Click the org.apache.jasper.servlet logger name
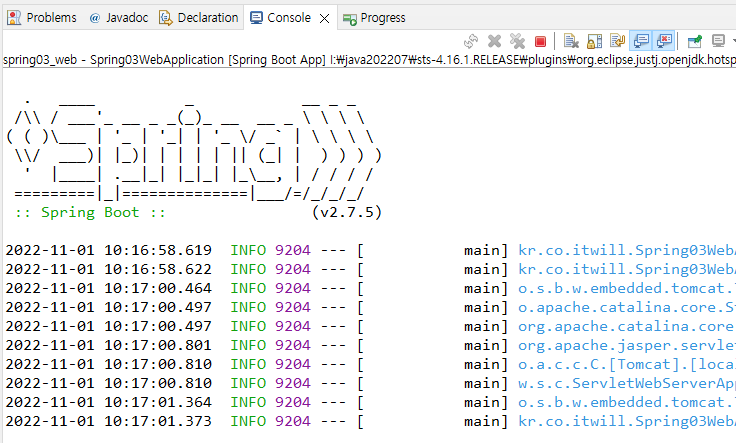736x443 pixels. [627, 345]
